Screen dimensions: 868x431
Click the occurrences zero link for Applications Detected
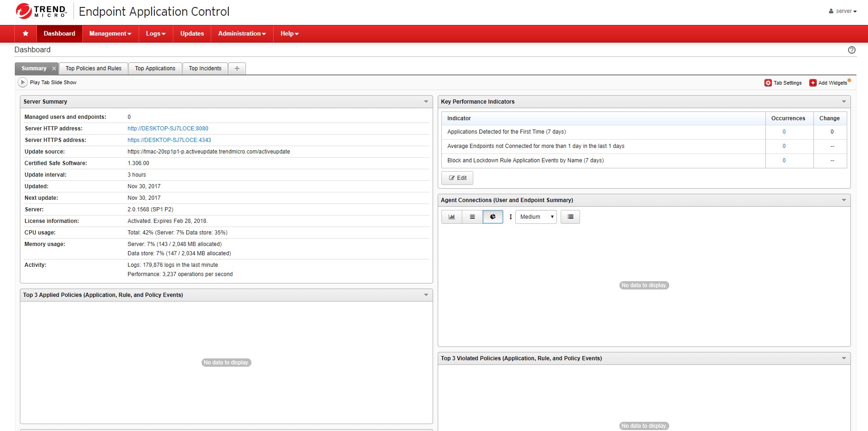[x=783, y=131]
